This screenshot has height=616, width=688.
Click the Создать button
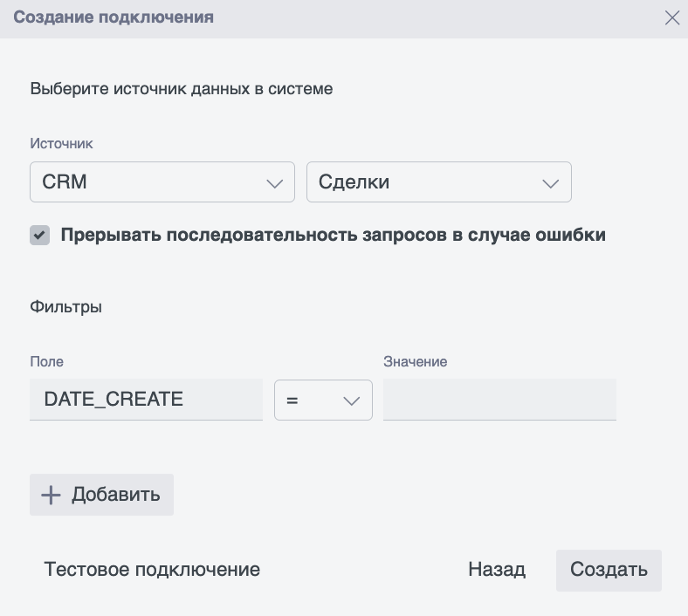tap(609, 570)
